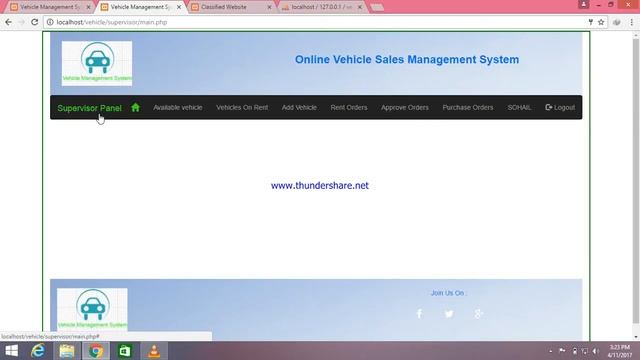The width and height of the screenshot is (640, 360).
Task: Click the browser back arrow
Action: pos(9,22)
